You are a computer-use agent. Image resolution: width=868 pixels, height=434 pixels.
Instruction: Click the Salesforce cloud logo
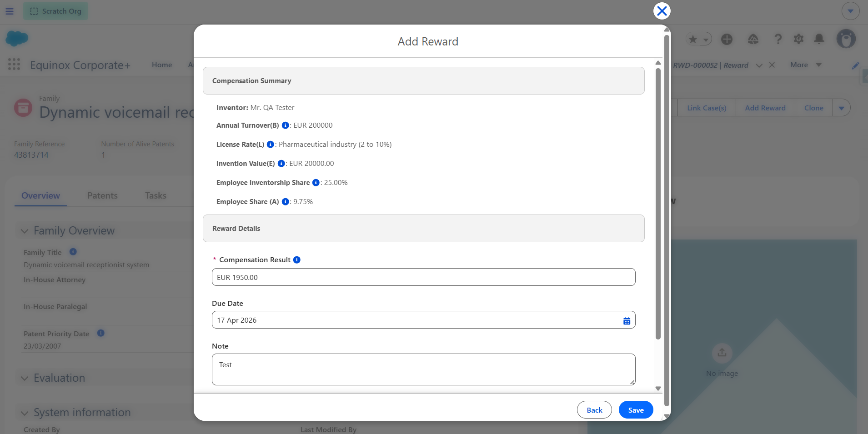(17, 38)
